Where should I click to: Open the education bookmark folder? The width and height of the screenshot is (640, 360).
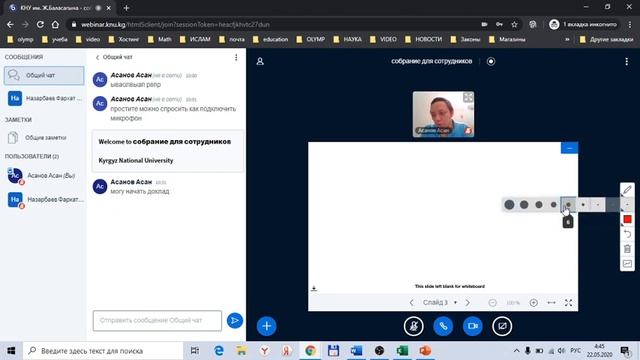point(271,40)
